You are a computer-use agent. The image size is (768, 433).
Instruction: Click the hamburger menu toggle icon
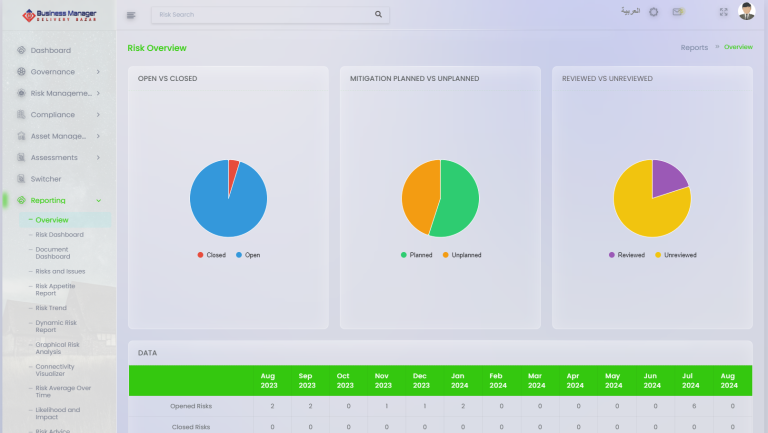pyautogui.click(x=131, y=15)
